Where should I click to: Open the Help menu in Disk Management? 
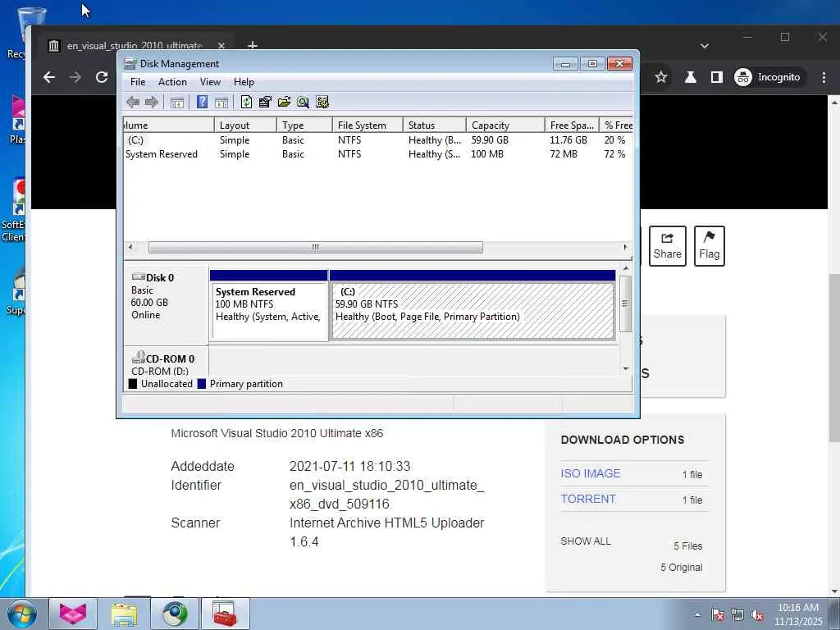pos(244,82)
